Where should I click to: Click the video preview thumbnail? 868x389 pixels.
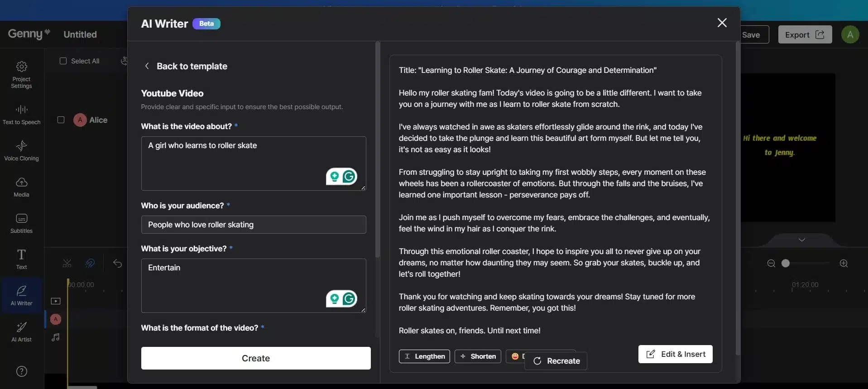tap(788, 148)
